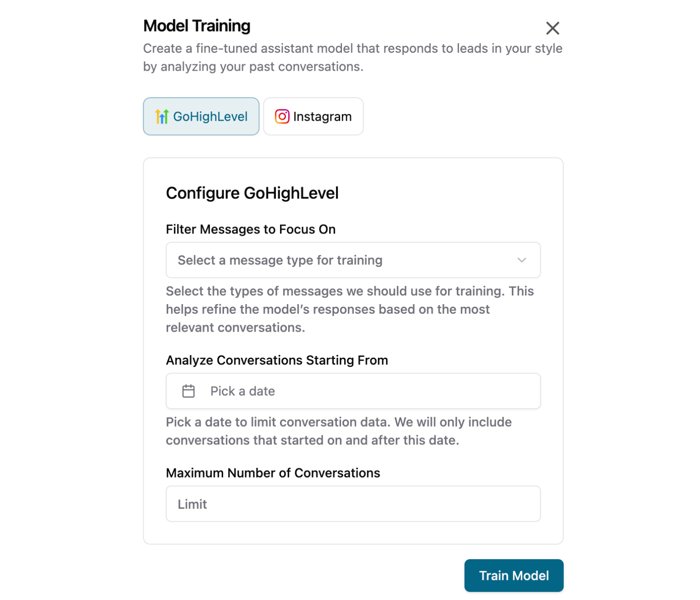Open the Pick a date picker

[x=353, y=391]
